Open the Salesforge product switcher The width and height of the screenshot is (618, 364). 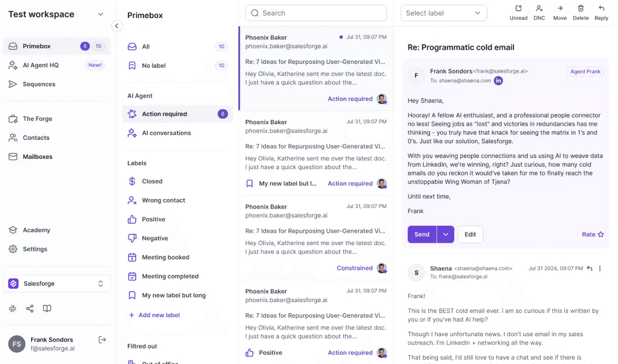57,284
